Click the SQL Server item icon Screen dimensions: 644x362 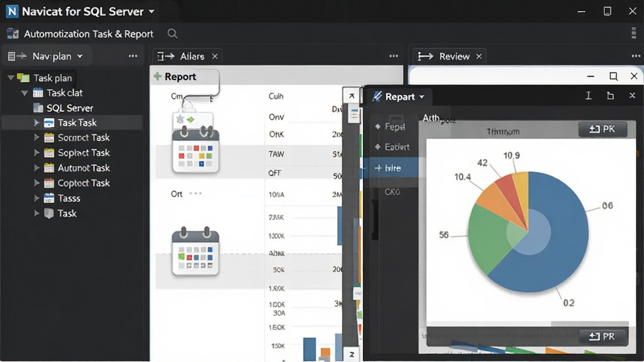click(x=38, y=108)
